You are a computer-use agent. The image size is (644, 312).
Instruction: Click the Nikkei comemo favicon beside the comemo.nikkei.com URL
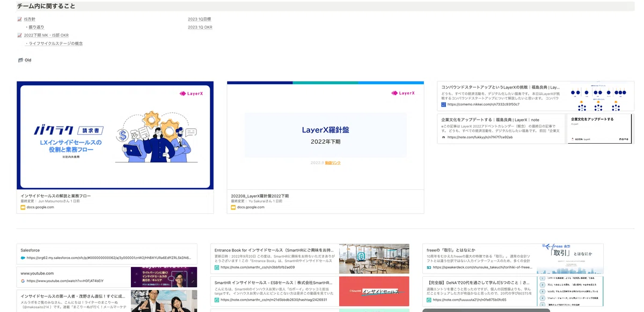(444, 105)
